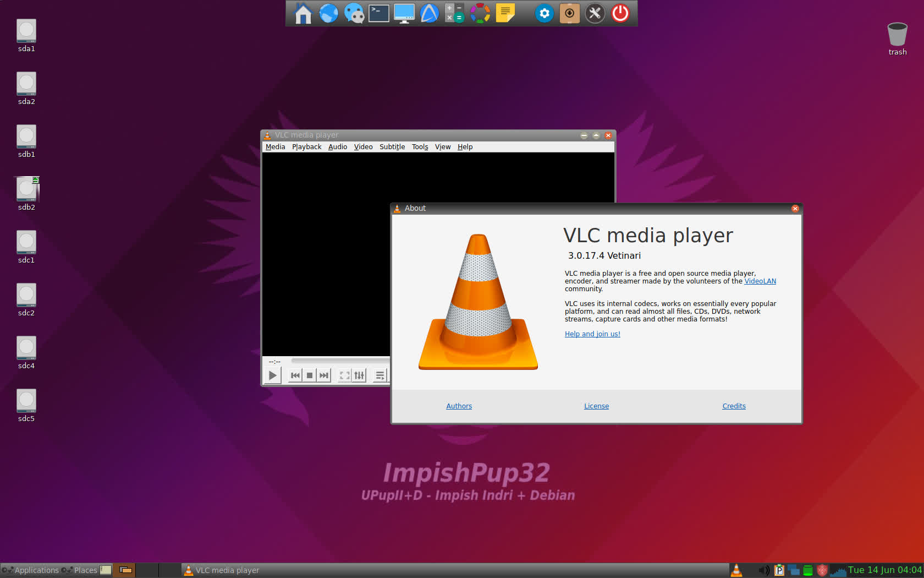Screen dimensions: 924x578
Task: Open the Video menu
Action: (363, 147)
